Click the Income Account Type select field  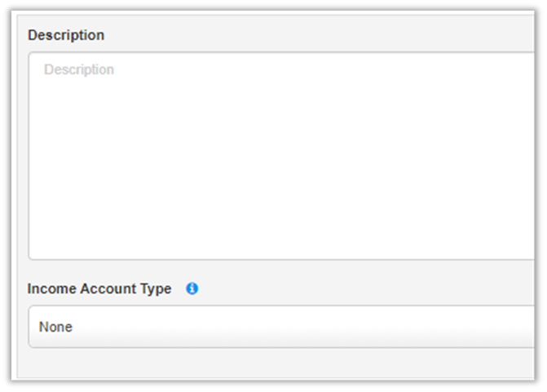281,327
